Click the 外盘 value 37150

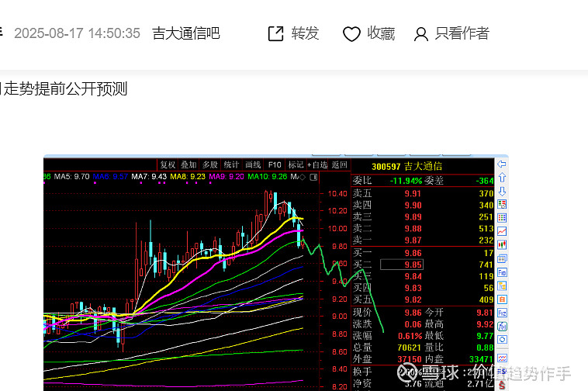(x=410, y=359)
